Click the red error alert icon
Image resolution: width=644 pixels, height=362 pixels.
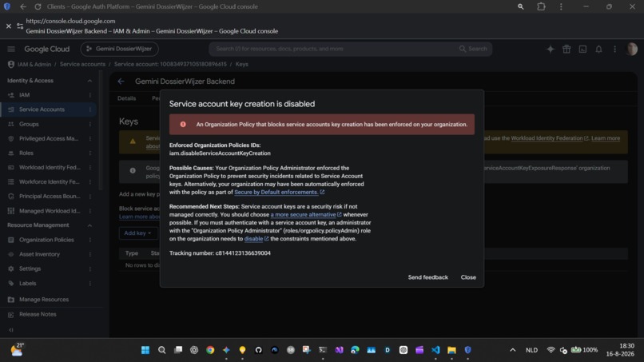[183, 124]
